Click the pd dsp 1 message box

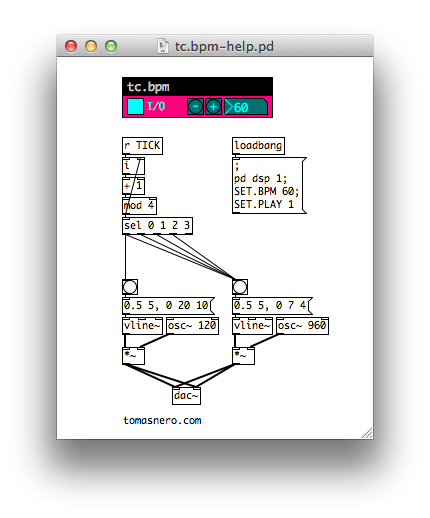(x=269, y=185)
